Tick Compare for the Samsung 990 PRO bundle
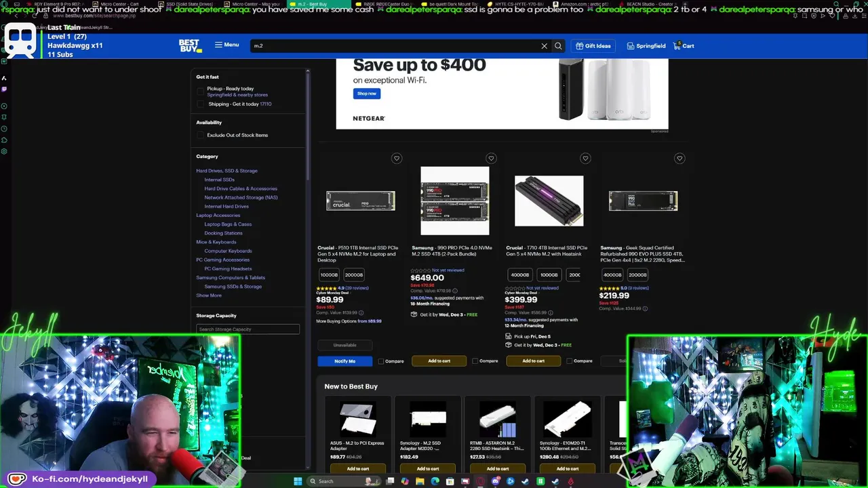 click(x=475, y=361)
